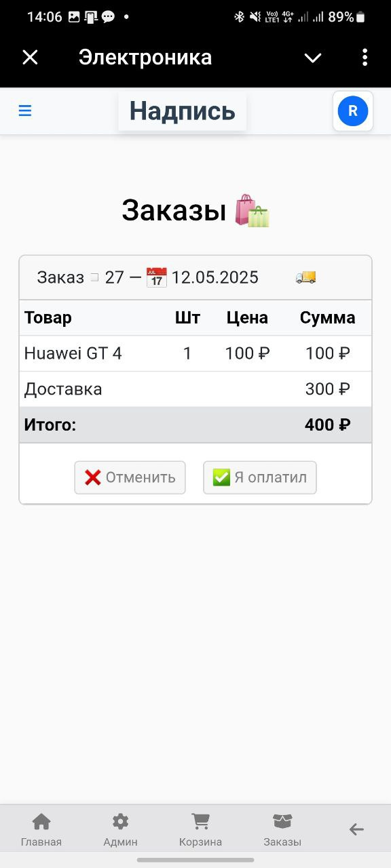Click the Надпись header title

click(x=182, y=111)
